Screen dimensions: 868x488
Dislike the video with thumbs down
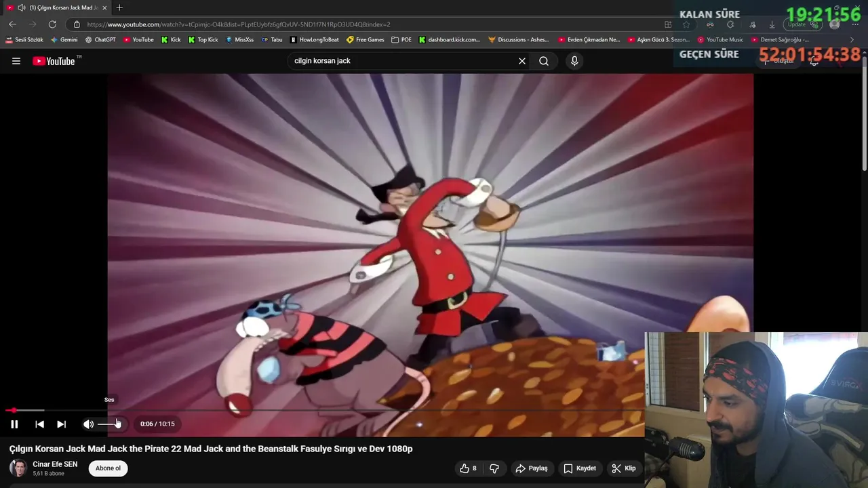[x=494, y=468]
